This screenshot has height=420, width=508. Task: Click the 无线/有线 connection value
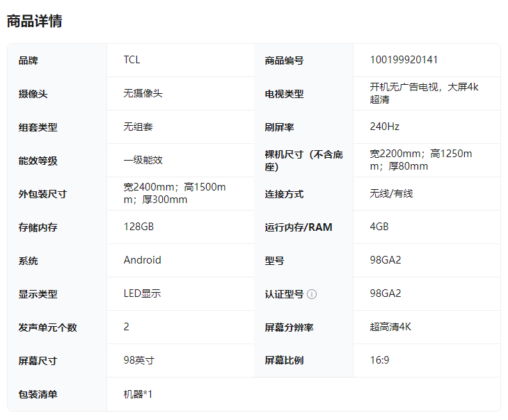[391, 193]
